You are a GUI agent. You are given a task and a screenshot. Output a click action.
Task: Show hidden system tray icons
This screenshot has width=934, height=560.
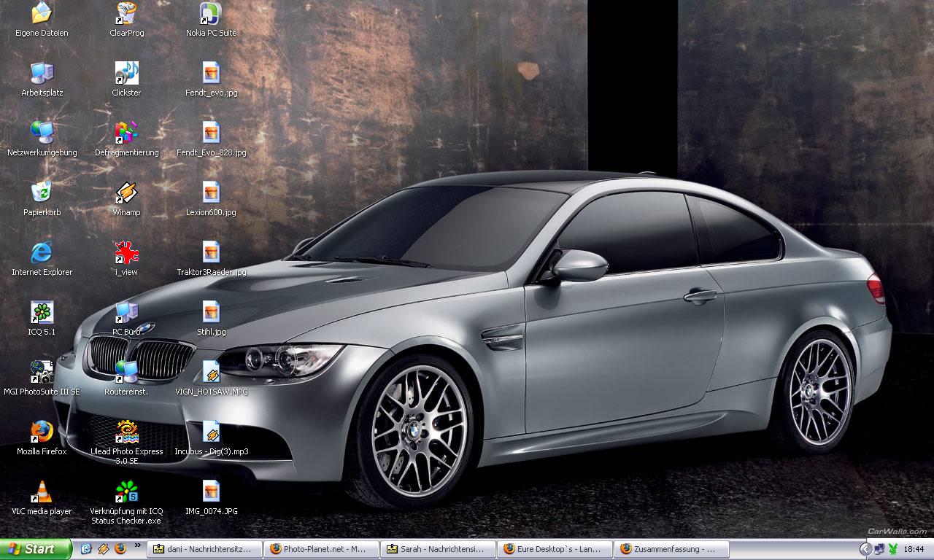point(865,549)
